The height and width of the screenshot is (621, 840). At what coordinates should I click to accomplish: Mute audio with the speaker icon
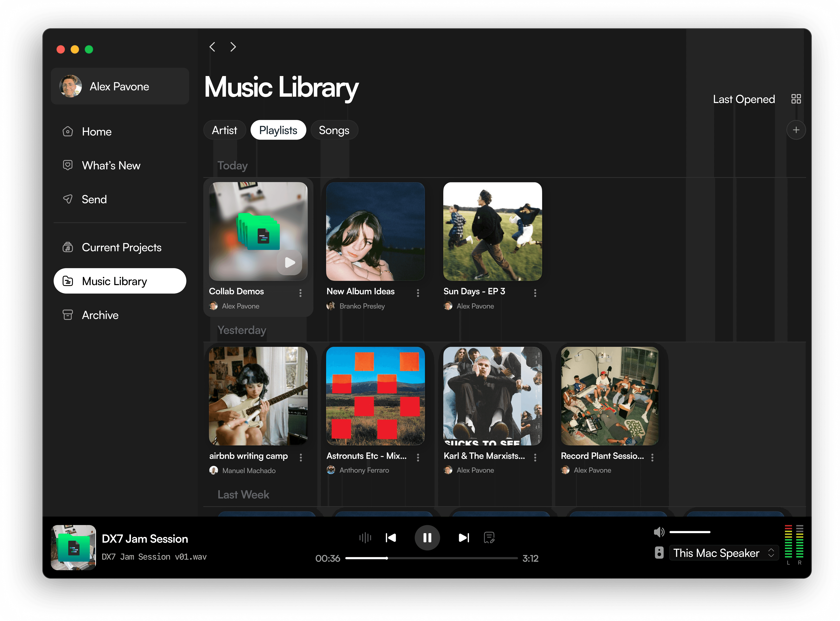[x=659, y=532]
